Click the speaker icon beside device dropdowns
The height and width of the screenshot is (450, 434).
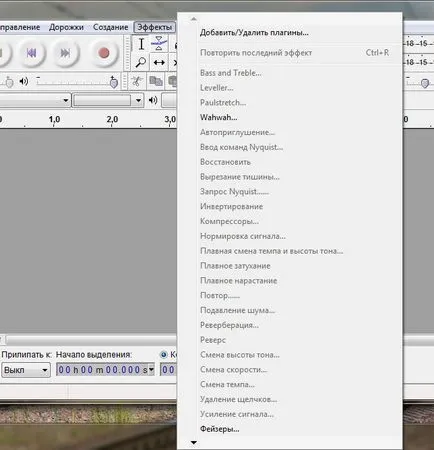(x=153, y=100)
